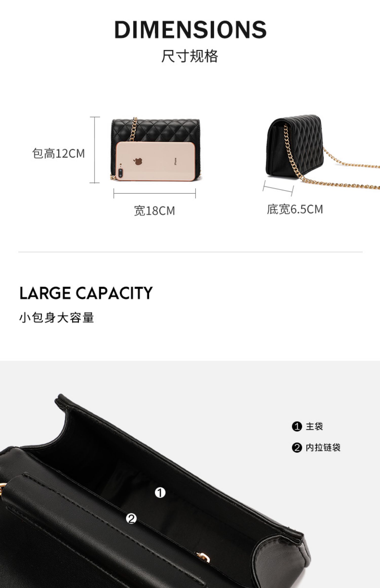This screenshot has height=588, width=380.
Task: Click the 包高12CM height label
Action: 59,153
